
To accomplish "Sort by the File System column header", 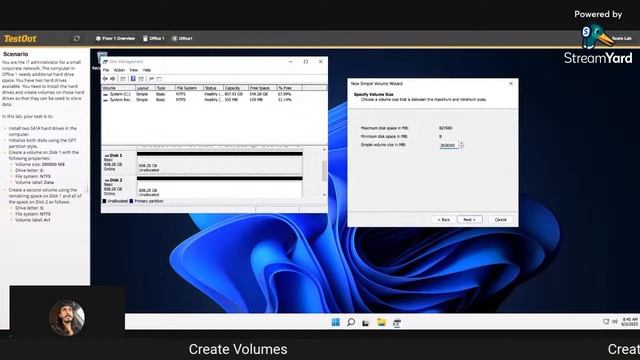I will click(x=189, y=88).
